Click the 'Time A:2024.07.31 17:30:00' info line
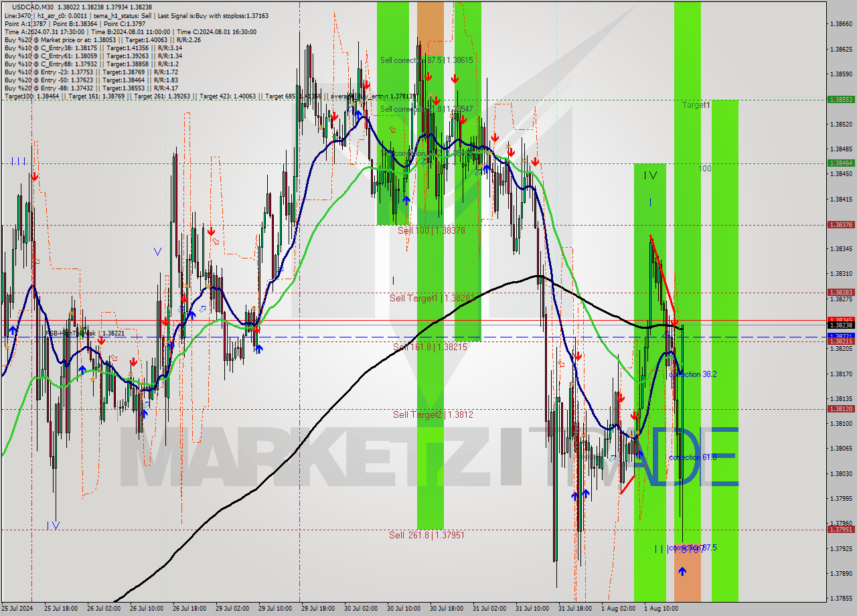The image size is (857, 616). pyautogui.click(x=130, y=31)
